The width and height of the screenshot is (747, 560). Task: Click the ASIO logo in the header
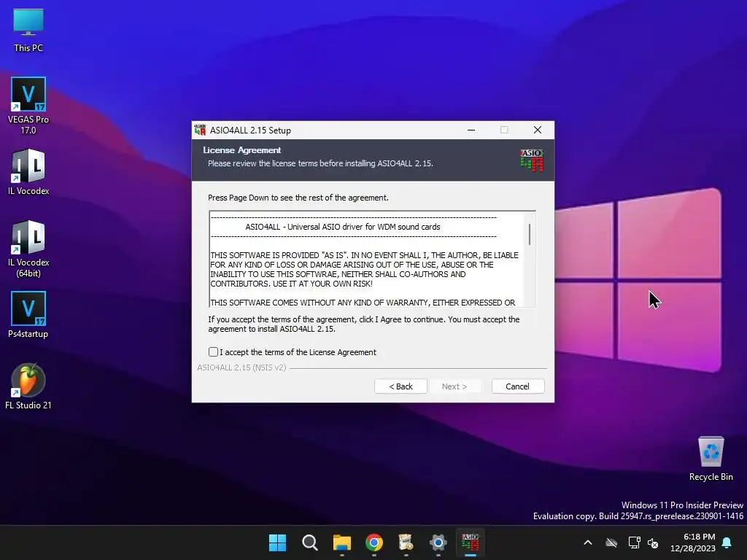[x=532, y=160]
